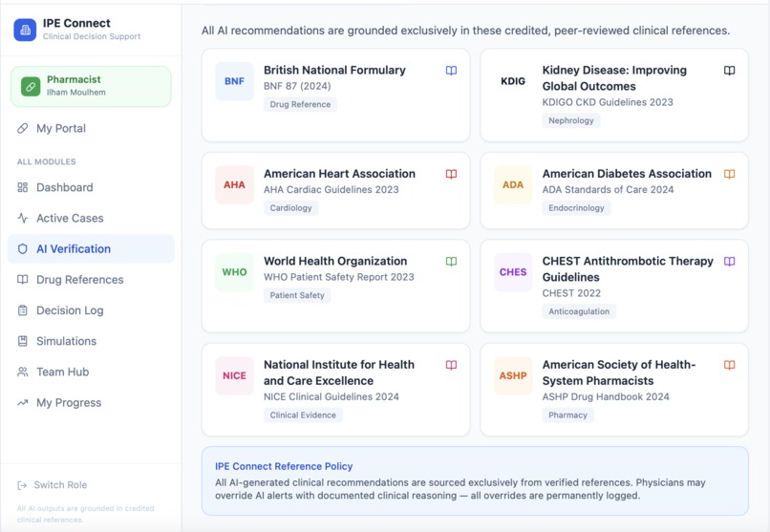
Task: Click the book icon on Kidney Disease card
Action: point(730,71)
